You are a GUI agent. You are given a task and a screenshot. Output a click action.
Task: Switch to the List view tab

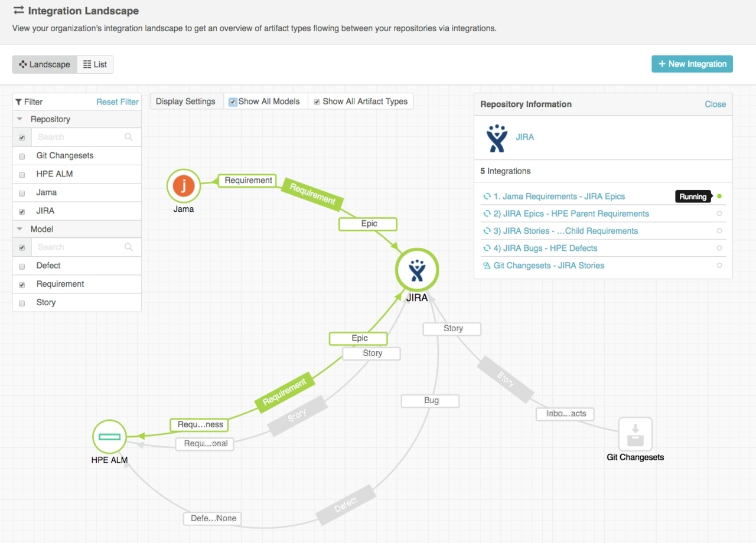[94, 64]
